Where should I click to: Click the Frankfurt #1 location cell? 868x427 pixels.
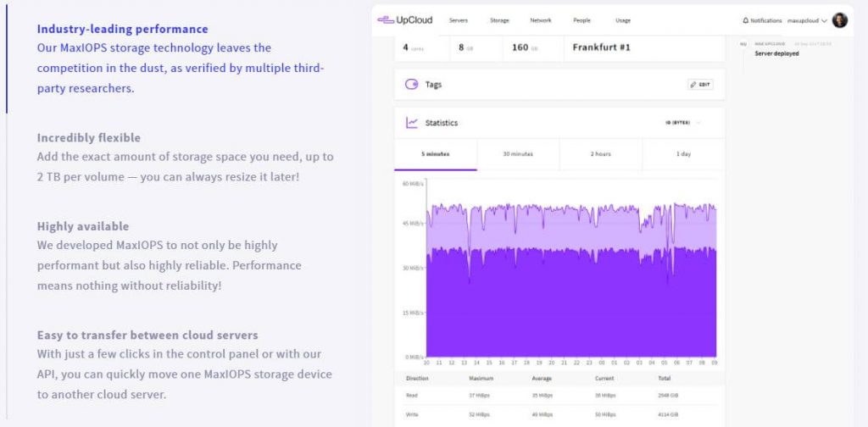pos(602,47)
